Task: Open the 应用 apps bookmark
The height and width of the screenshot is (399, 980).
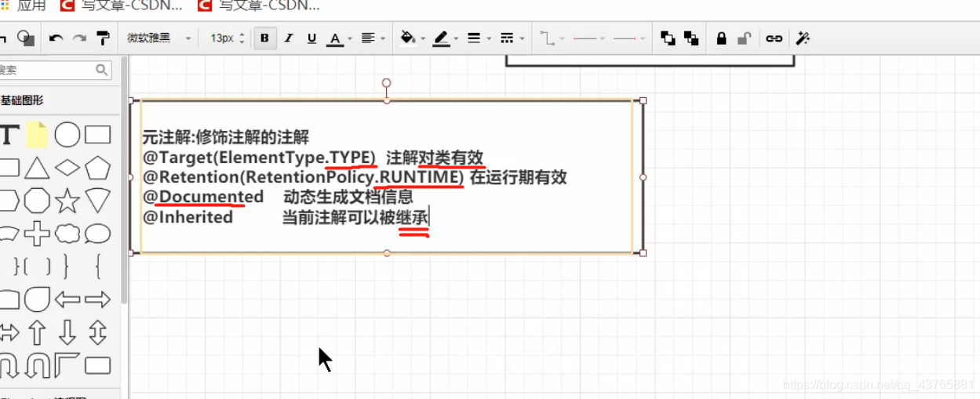Action: coord(24,6)
